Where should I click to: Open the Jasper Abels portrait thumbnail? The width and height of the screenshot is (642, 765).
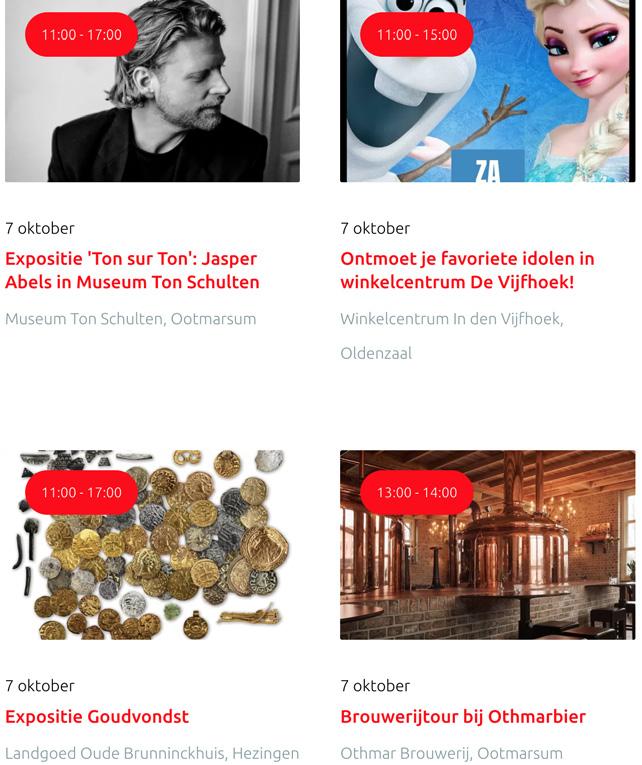click(152, 91)
